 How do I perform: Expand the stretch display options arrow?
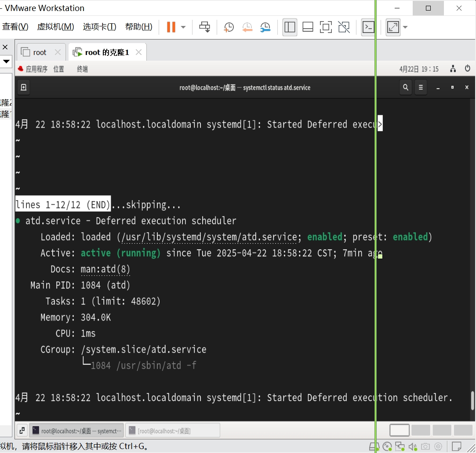point(405,27)
